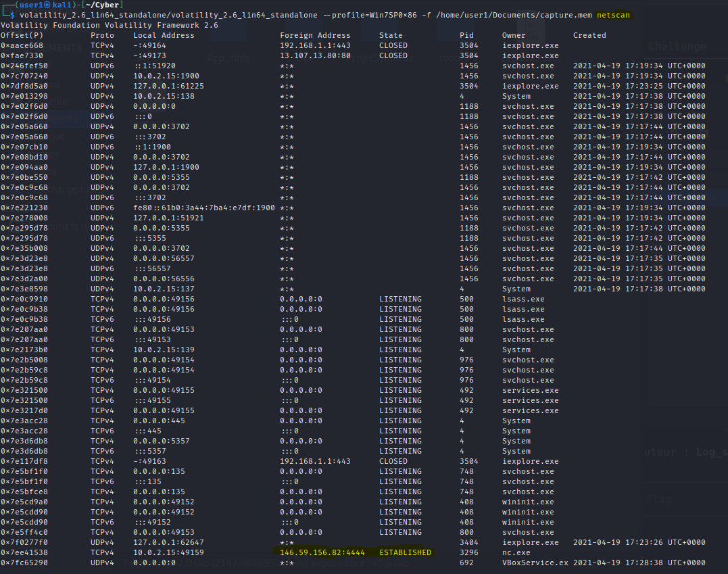
Task: Select the State column header
Action: point(391,34)
